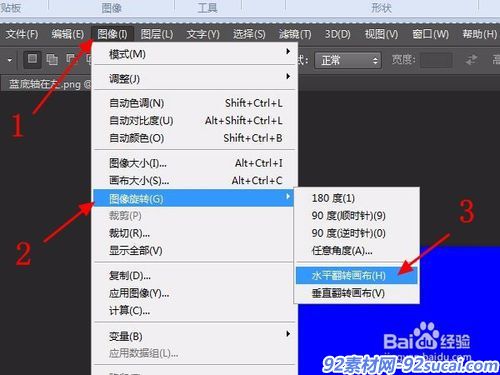This screenshot has width=500, height=375.
Task: Switch to the 蓝底轴在左.png document tab
Action: tap(46, 84)
